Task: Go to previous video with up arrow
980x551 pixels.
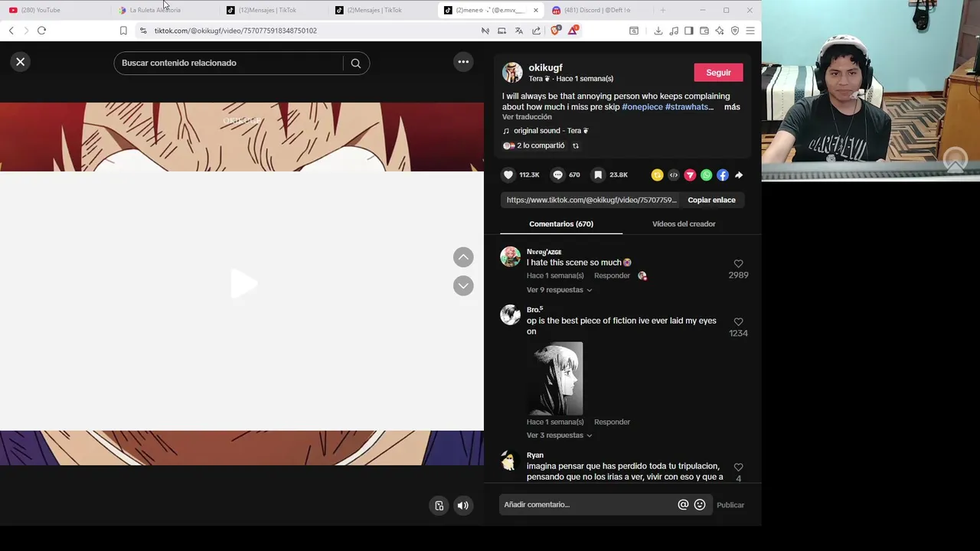Action: coord(463,257)
